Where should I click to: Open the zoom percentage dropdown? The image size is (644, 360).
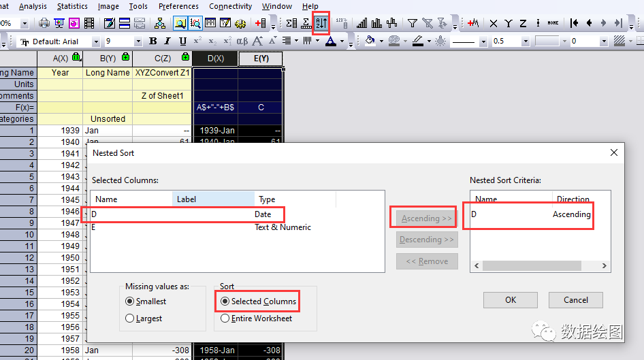pyautogui.click(x=25, y=23)
